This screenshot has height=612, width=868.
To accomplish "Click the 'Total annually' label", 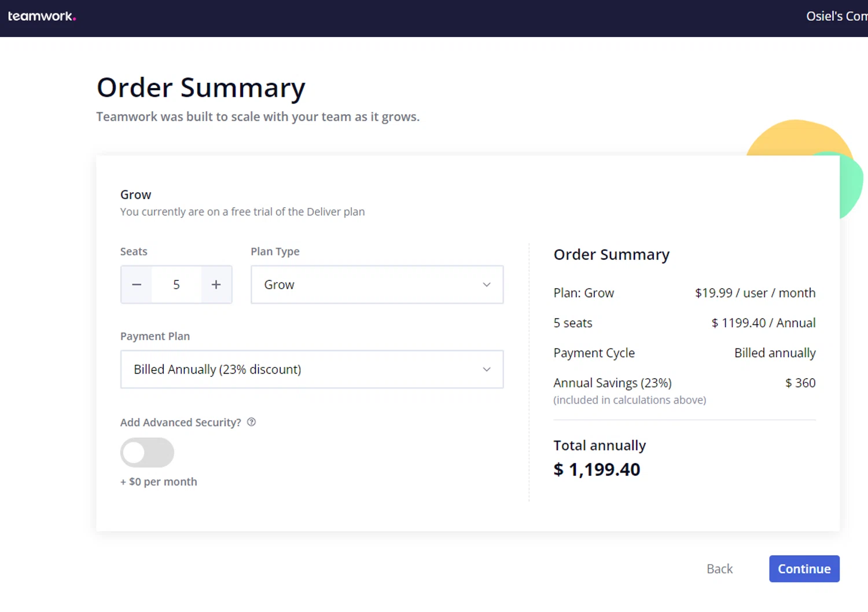I will click(x=599, y=446).
